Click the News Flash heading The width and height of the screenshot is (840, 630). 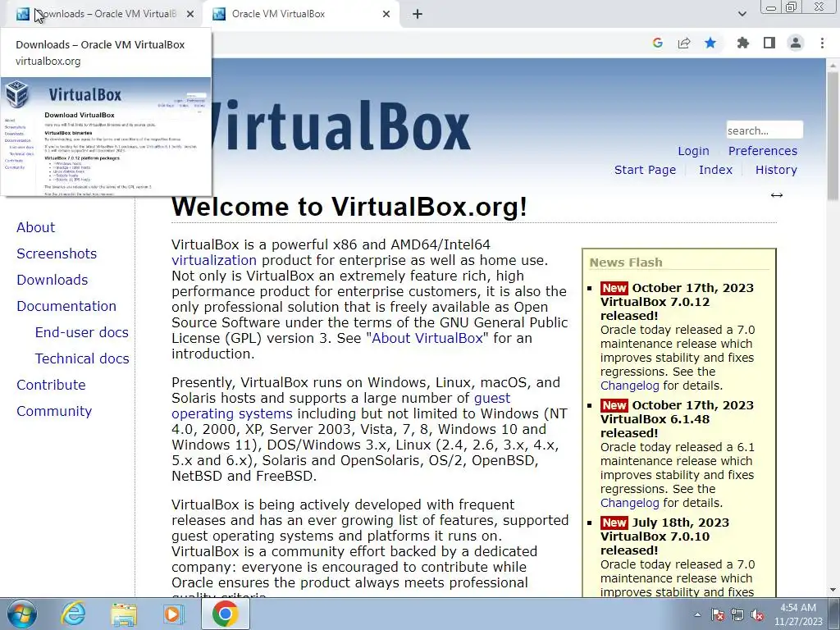tap(626, 262)
